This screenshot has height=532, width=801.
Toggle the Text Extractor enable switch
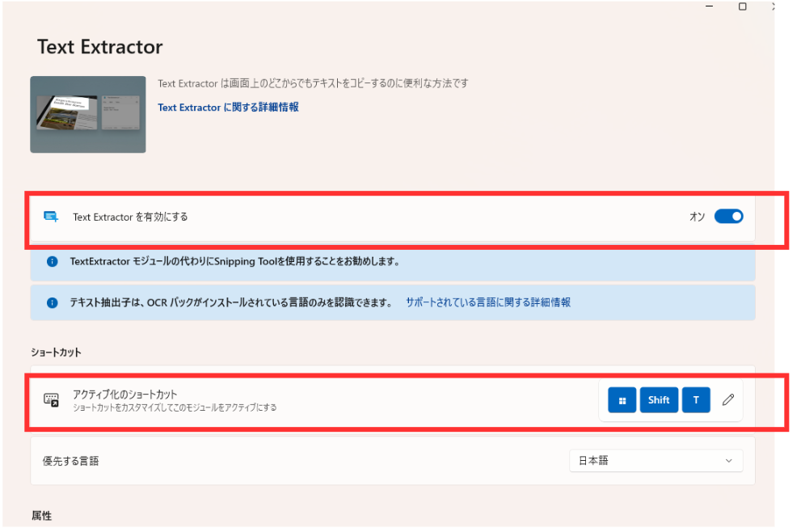(728, 216)
